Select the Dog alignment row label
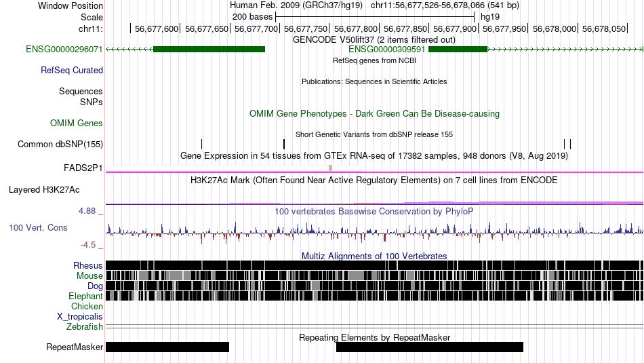Image resolution: width=644 pixels, height=363 pixels. [x=95, y=286]
